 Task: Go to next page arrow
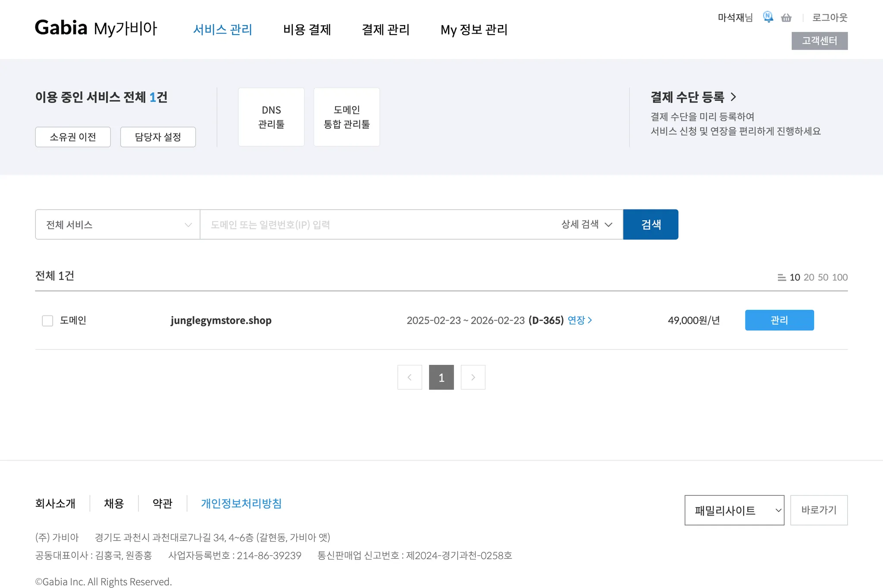tap(473, 377)
